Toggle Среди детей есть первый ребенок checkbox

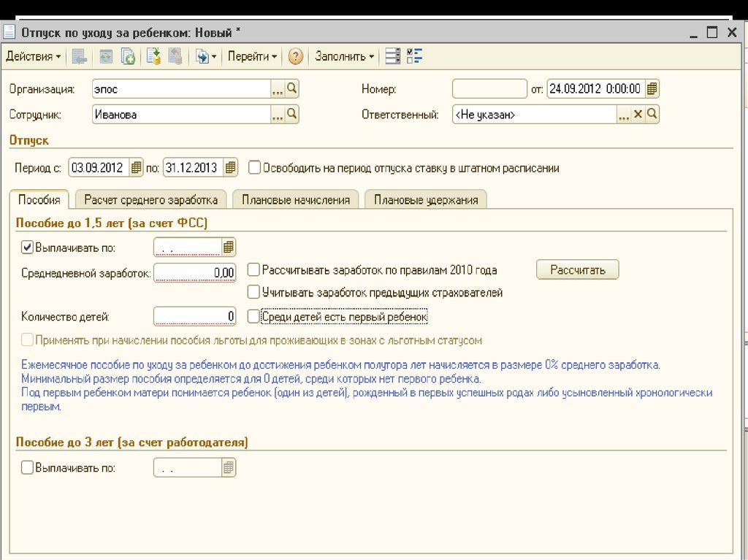click(253, 316)
